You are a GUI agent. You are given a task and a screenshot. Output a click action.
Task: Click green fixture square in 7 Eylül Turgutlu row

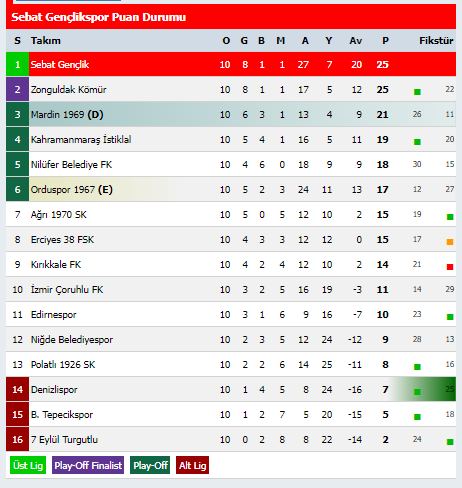(450, 442)
